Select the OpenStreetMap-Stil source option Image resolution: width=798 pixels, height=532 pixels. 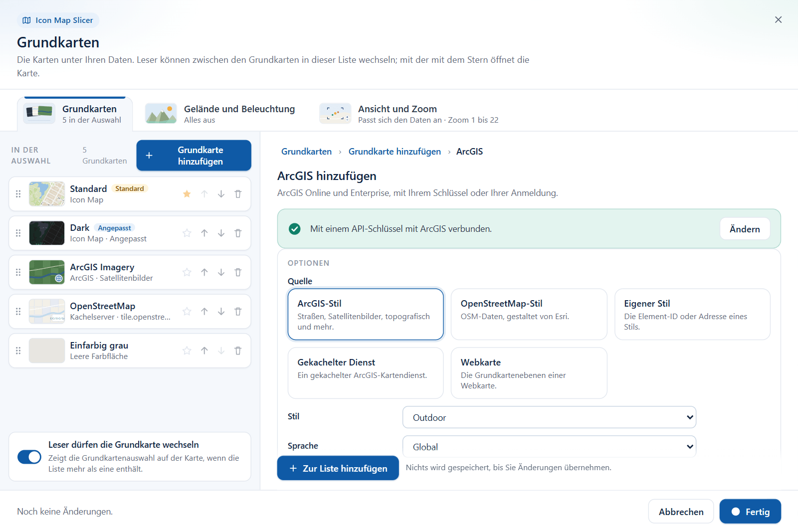click(529, 314)
